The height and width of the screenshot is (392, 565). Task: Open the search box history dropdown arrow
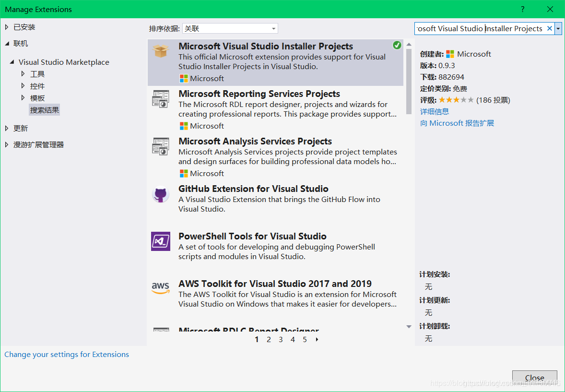pyautogui.click(x=558, y=28)
